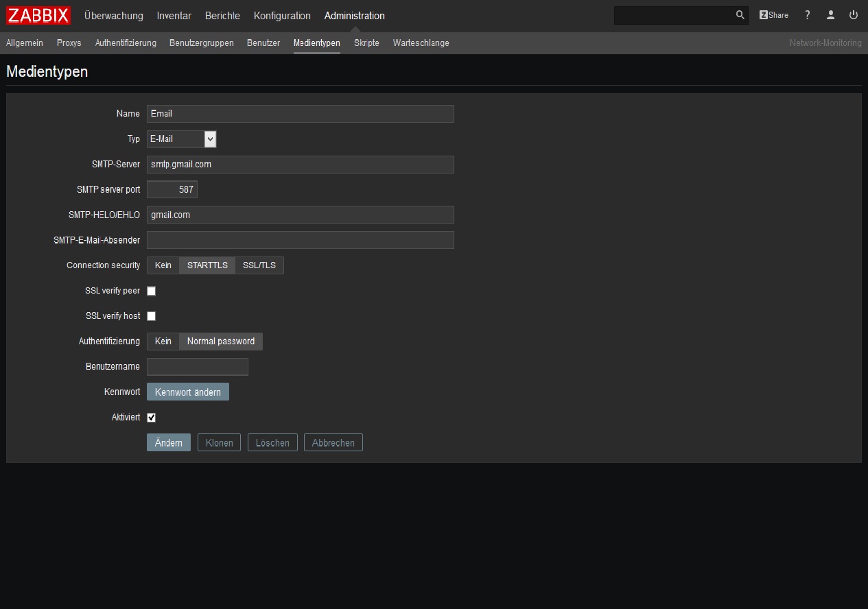868x609 pixels.
Task: Open the Typ dropdown
Action: [181, 139]
